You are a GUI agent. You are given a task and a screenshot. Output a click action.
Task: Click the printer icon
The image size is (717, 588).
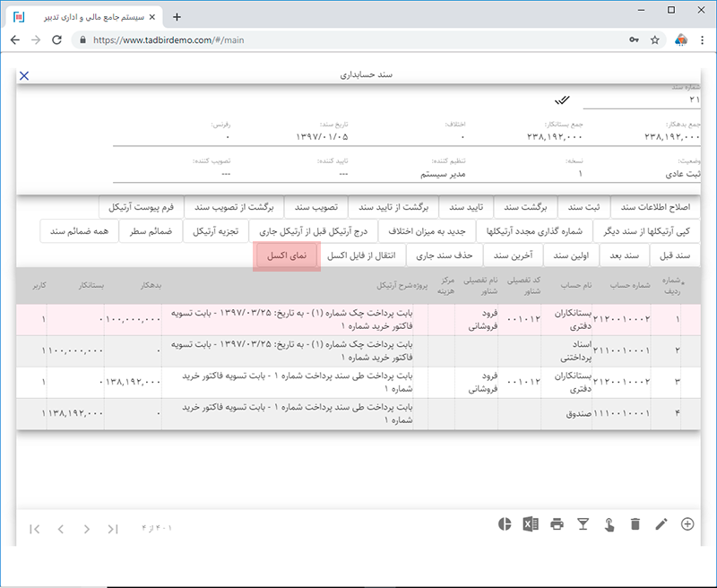(557, 525)
